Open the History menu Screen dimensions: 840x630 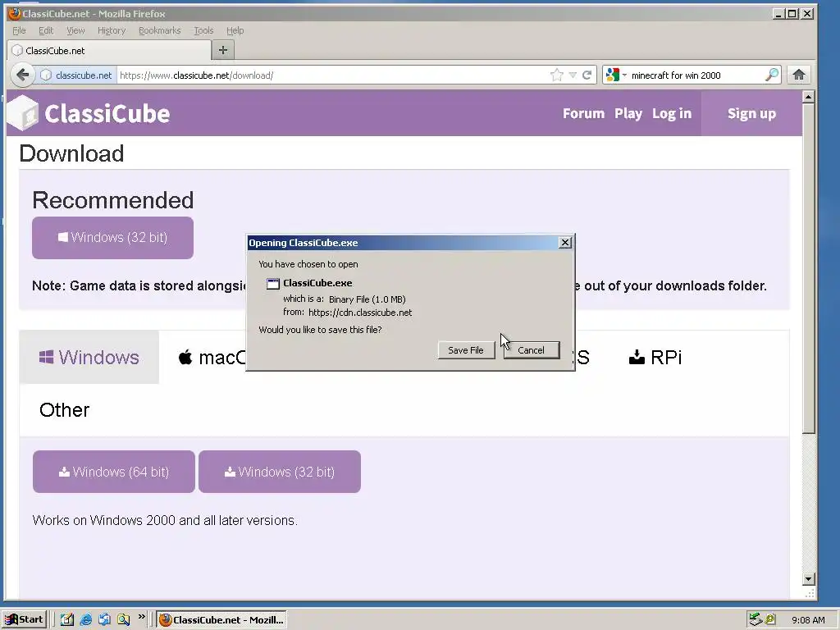(x=112, y=30)
